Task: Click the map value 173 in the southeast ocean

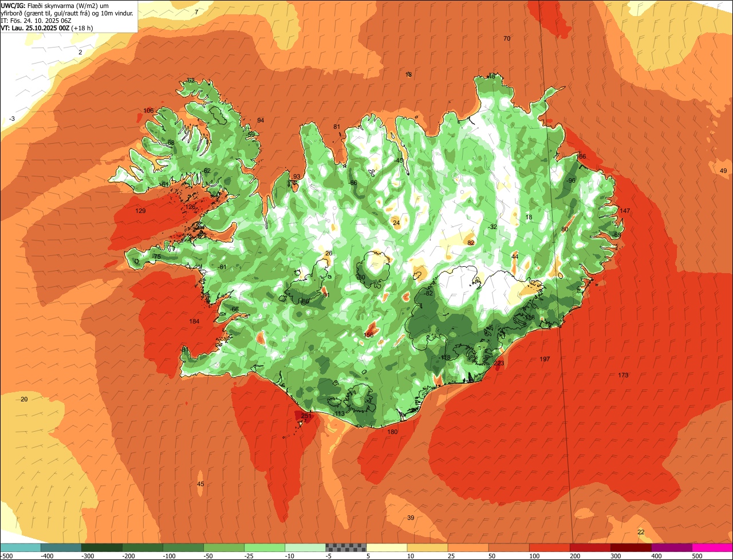Action: 623,375
